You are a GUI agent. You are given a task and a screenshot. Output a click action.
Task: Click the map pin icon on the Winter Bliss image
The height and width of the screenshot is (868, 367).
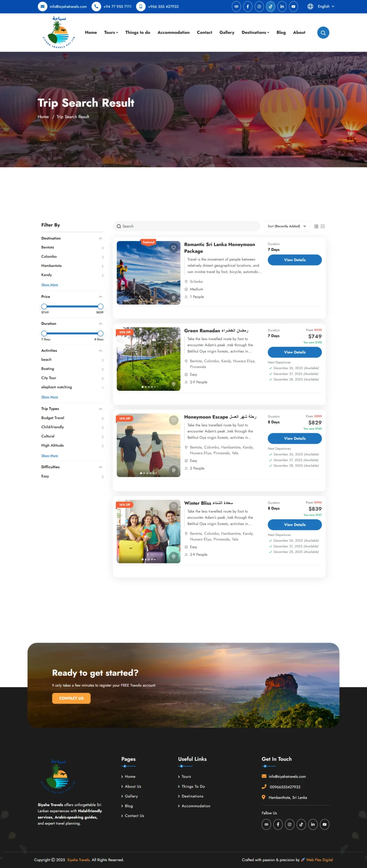[174, 556]
